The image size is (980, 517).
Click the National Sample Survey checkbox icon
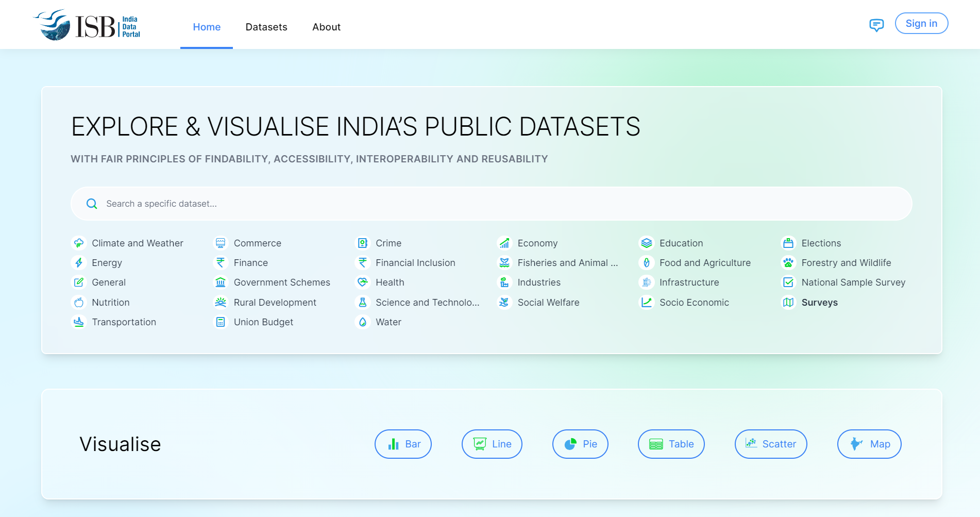point(788,282)
